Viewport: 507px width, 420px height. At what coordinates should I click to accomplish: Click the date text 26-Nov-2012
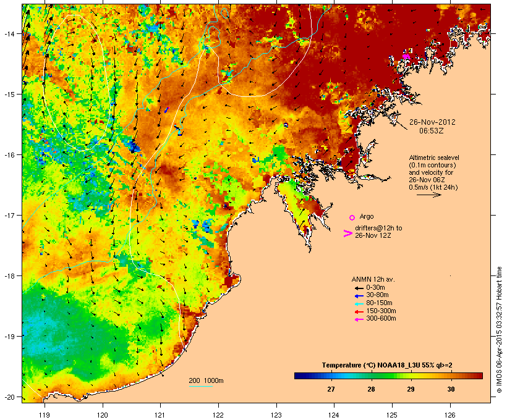pyautogui.click(x=432, y=122)
